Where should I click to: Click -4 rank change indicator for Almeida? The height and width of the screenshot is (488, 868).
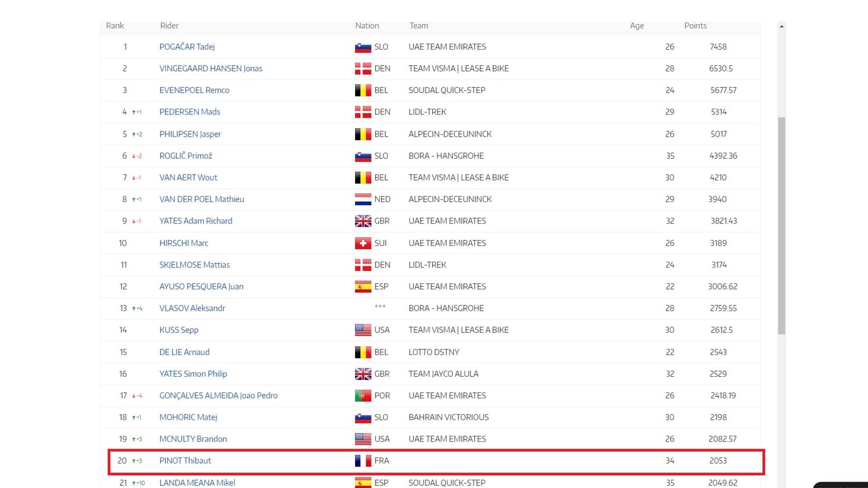137,396
